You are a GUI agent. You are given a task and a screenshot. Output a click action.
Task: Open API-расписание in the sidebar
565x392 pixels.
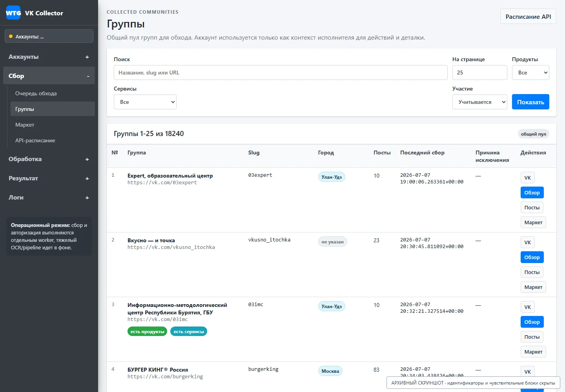click(53, 140)
